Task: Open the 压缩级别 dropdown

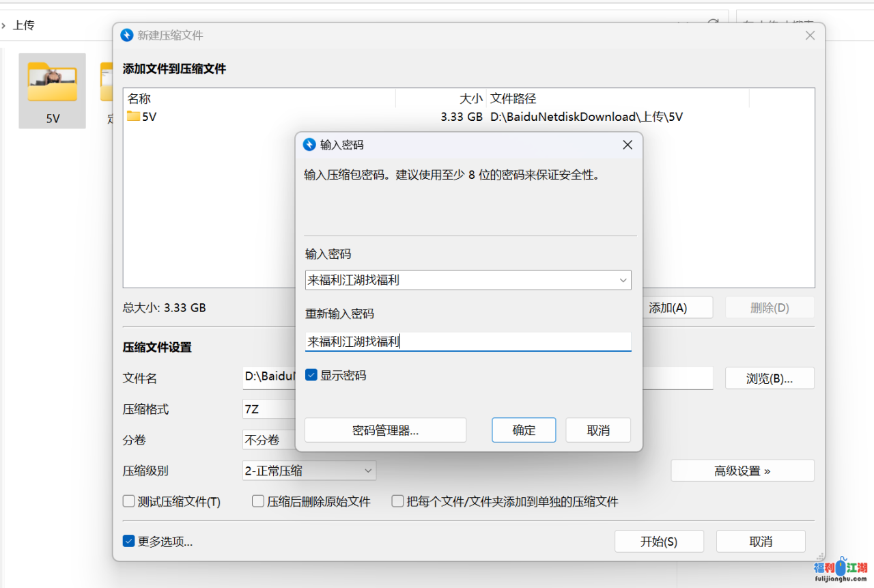Action: pos(367,471)
